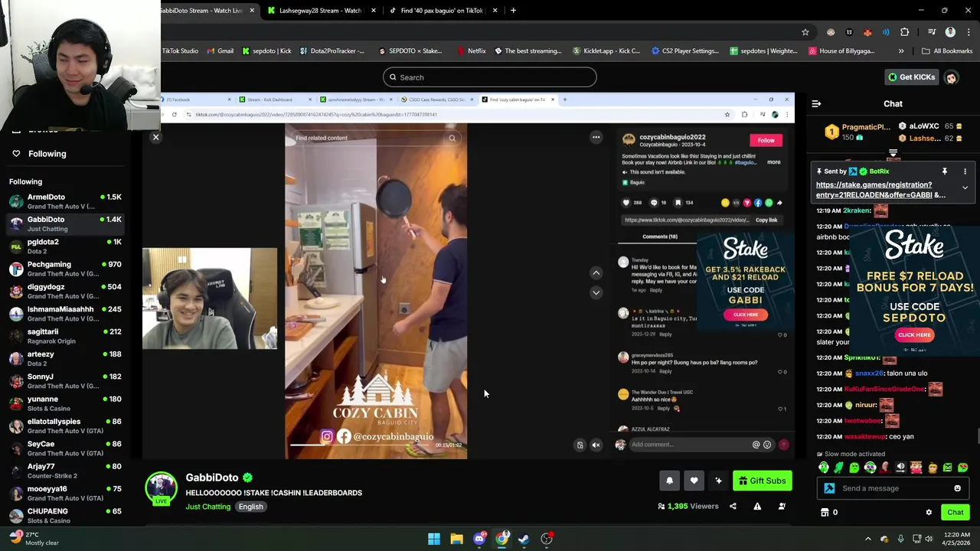Click the TikTok comment bubble icon
Viewport: 980px width, 551px height.
[x=654, y=203]
